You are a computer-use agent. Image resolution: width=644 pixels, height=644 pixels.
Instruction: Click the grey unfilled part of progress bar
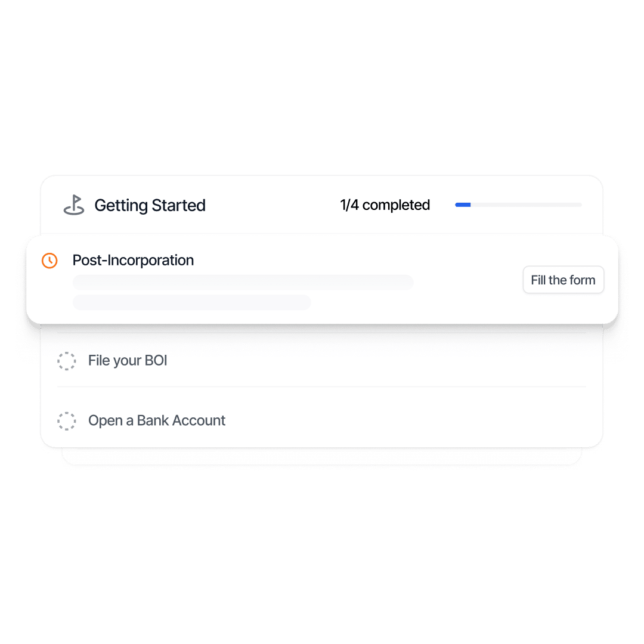pos(525,205)
